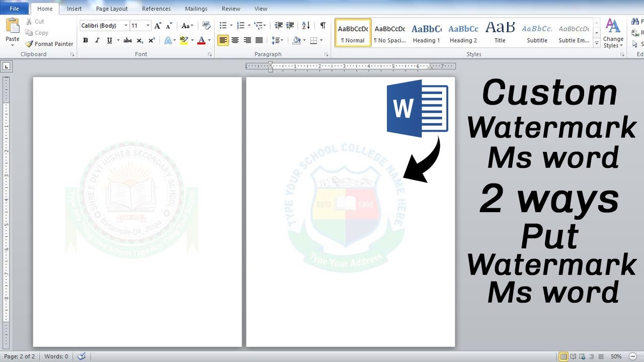
Task: Apply the No Spacing style
Action: (390, 33)
